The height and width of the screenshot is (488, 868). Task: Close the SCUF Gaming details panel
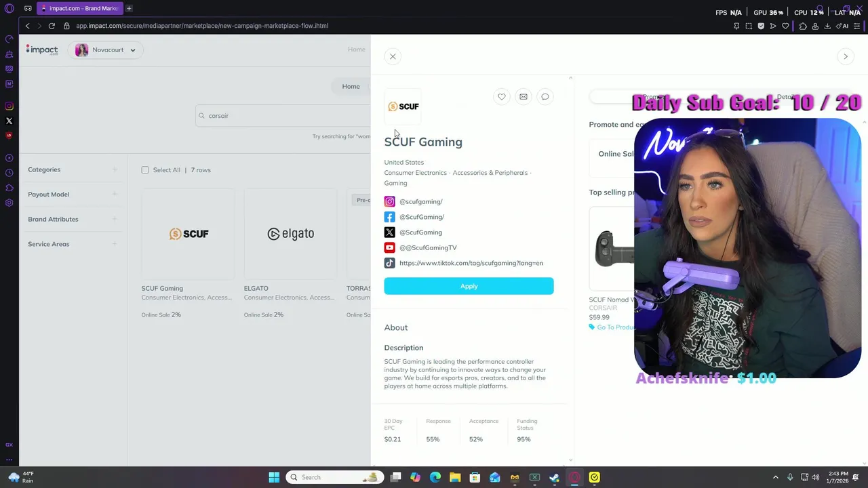(393, 56)
